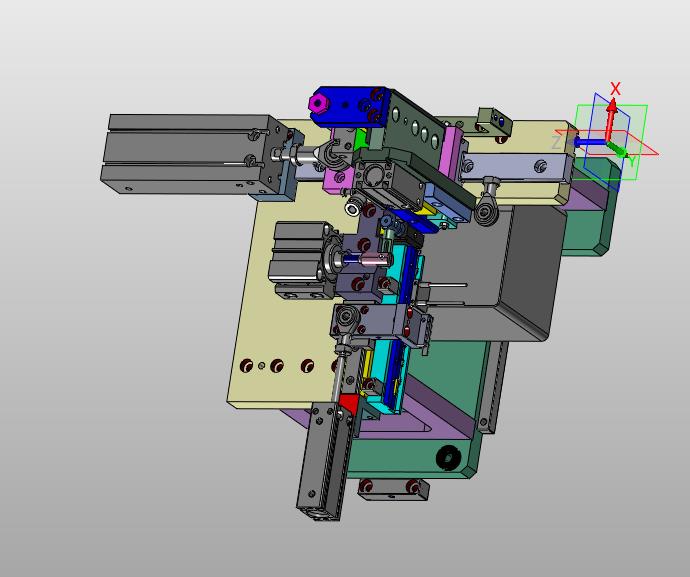Image resolution: width=690 pixels, height=577 pixels.
Task: Select the red triangular part near the bottom
Action: (x=349, y=403)
